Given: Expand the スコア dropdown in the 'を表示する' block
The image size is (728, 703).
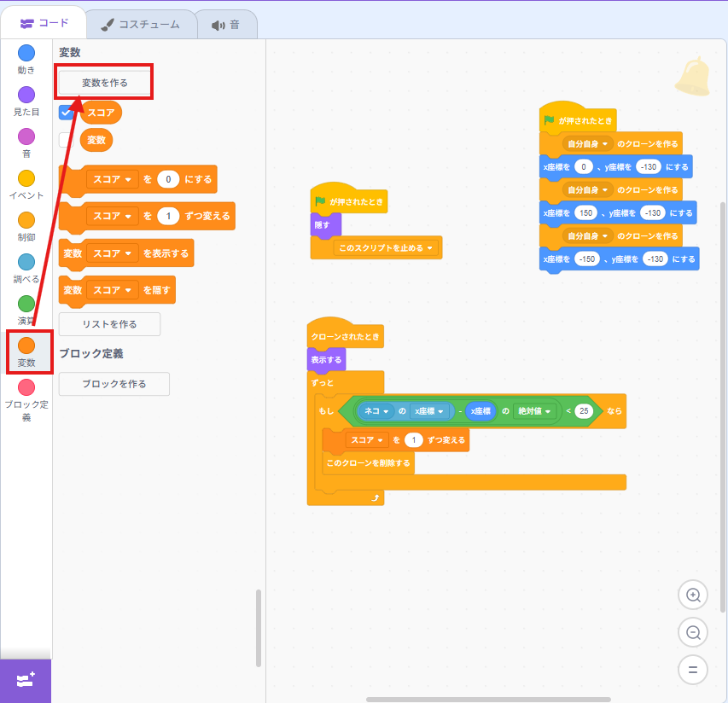Looking at the screenshot, I should pyautogui.click(x=114, y=253).
